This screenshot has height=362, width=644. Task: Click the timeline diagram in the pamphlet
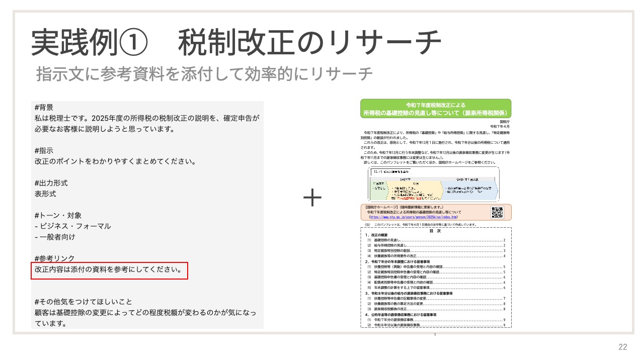coord(433,184)
